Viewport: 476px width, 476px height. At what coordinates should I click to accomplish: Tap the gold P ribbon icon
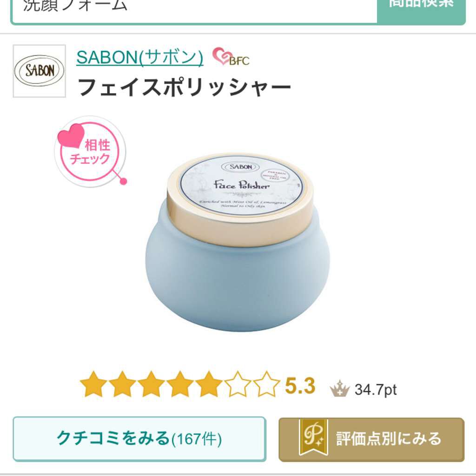tap(313, 437)
